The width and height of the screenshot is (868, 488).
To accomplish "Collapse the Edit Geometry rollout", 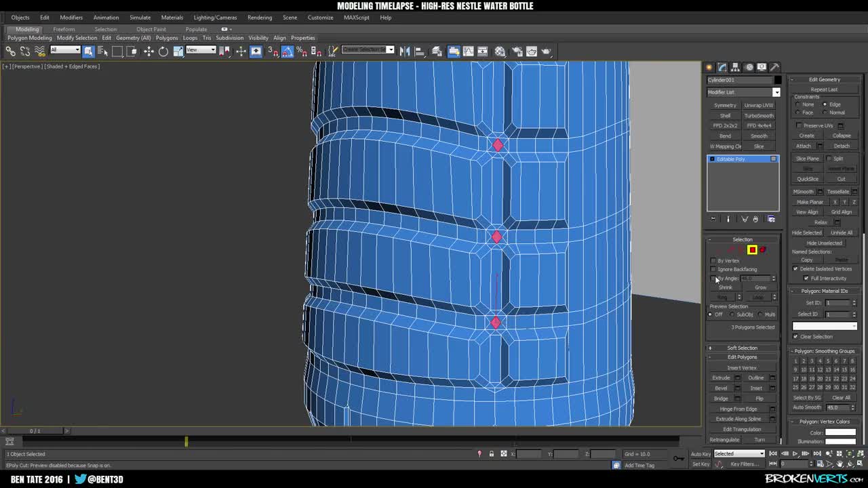I will (825, 79).
